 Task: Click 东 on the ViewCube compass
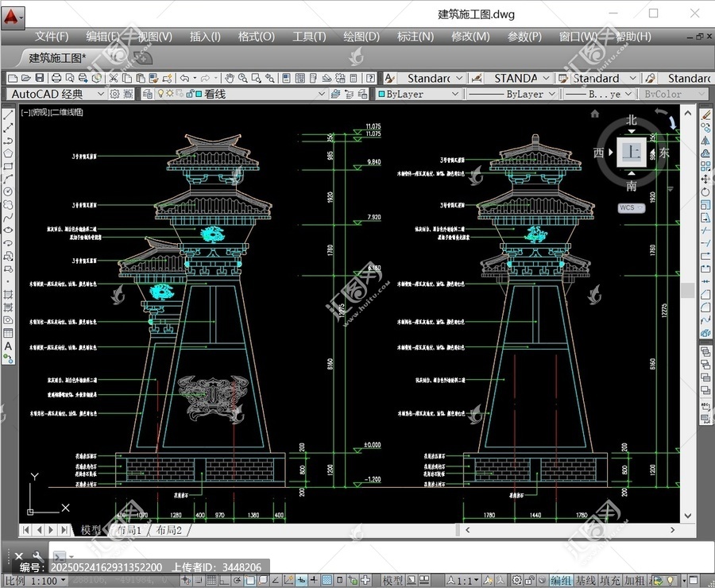(x=664, y=153)
